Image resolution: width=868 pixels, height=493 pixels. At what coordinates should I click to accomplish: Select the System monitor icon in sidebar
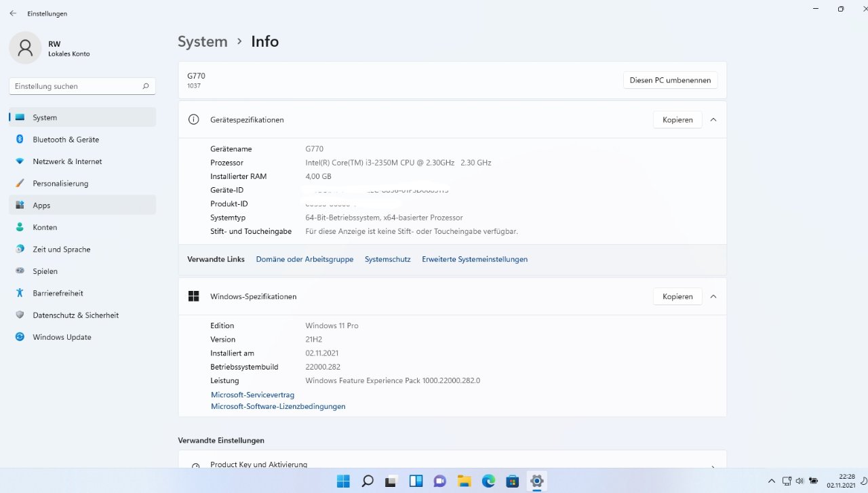[x=20, y=117]
